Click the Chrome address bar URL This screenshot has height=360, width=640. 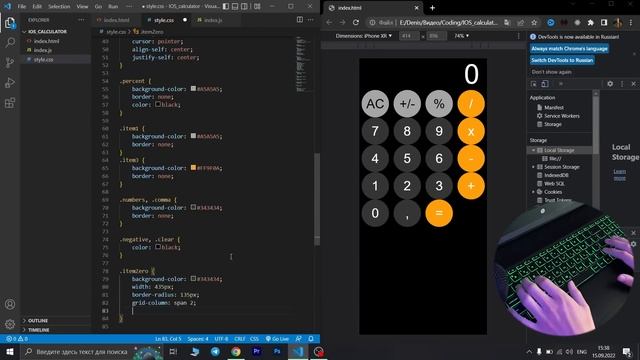pyautogui.click(x=448, y=22)
